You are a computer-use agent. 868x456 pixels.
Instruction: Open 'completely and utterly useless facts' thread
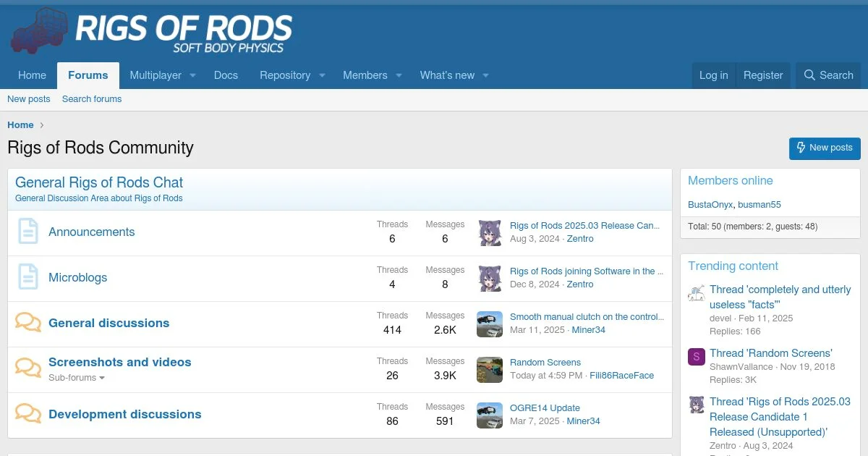(x=780, y=297)
